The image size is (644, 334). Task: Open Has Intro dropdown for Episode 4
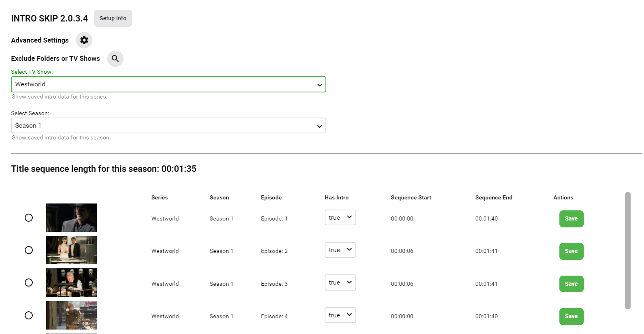pyautogui.click(x=340, y=315)
